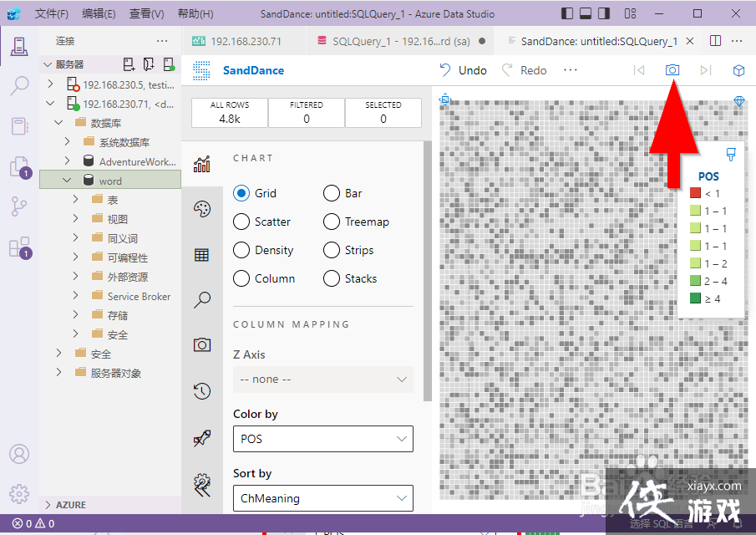Open the Color by dropdown
Viewport: 756px width, 535px height.
click(322, 439)
